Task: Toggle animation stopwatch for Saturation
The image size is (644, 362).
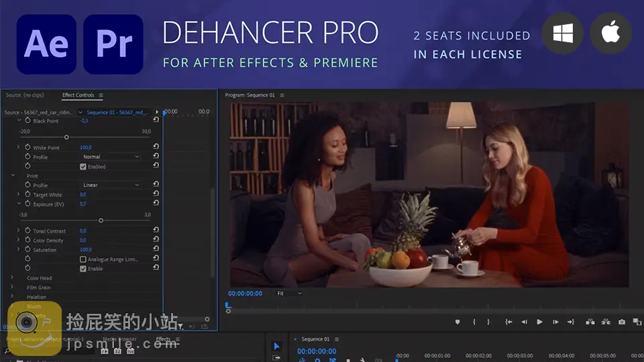Action: click(28, 249)
